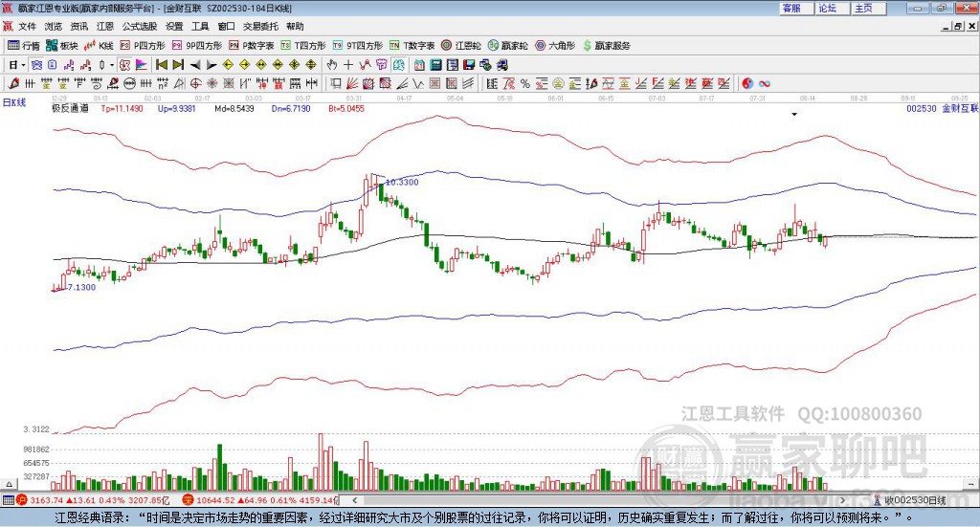980x527 pixels.
Task: Toggle the highlighted 线 indicator button
Action: pyautogui.click(x=399, y=65)
